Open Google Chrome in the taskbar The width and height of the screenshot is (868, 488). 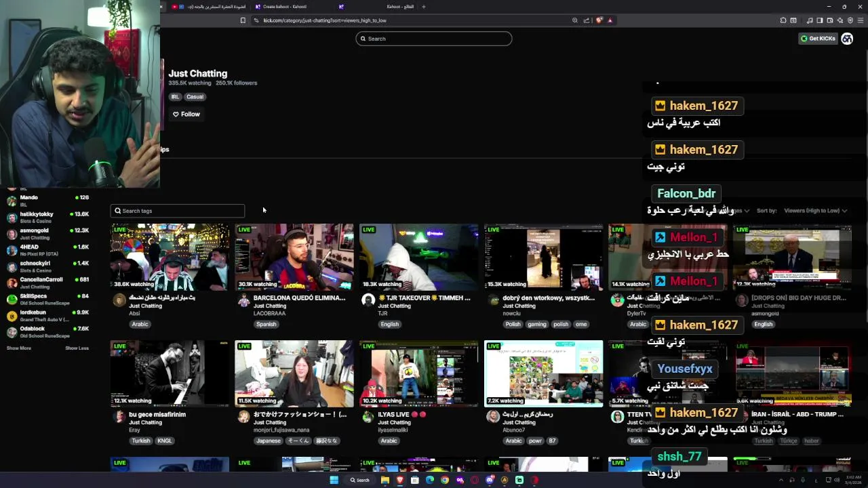tap(444, 480)
